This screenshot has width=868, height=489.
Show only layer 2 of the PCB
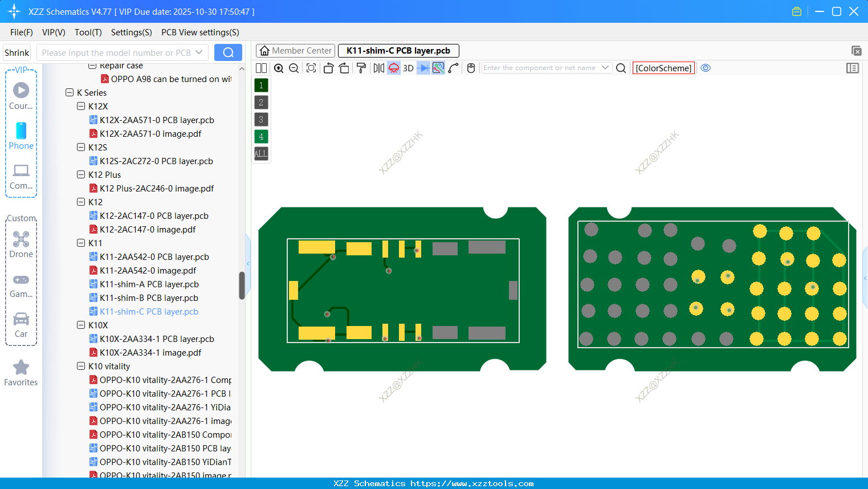click(x=260, y=102)
